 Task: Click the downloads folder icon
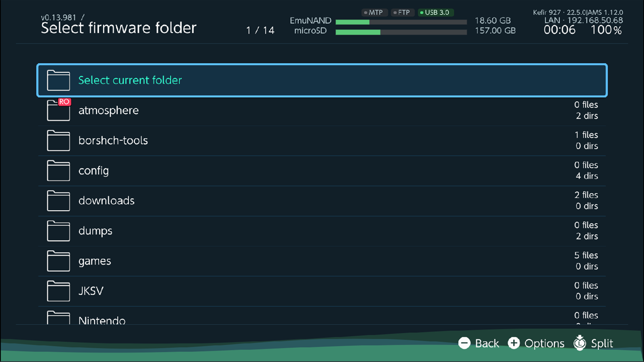(x=58, y=201)
